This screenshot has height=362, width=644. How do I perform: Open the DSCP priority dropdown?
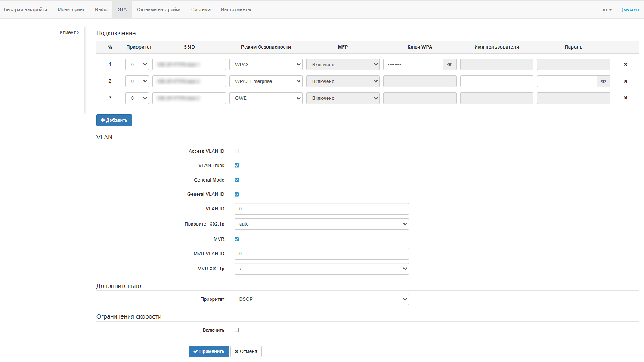321,299
